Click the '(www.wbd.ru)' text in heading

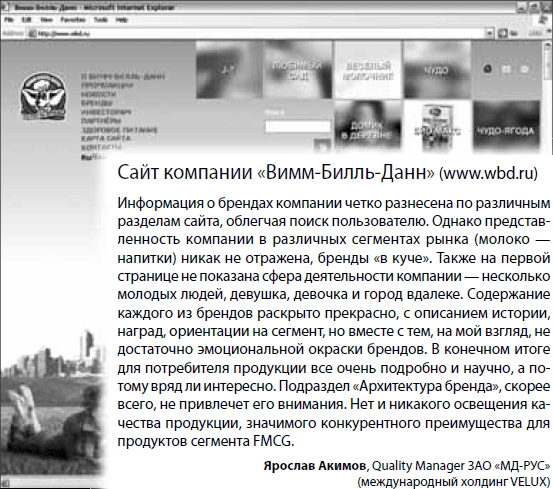[x=488, y=173]
